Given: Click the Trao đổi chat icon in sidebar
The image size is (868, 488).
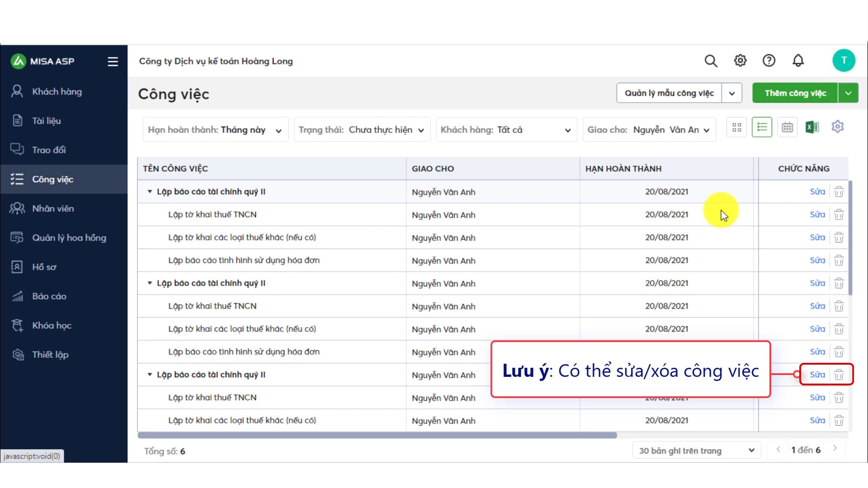Looking at the screenshot, I should [17, 150].
